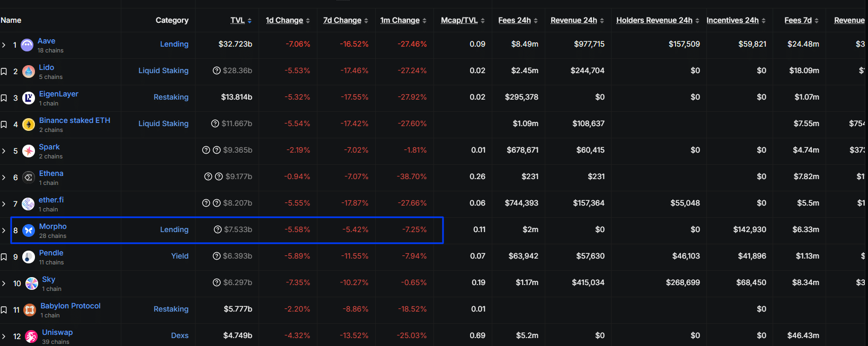Viewport: 868px width, 346px height.
Task: Sort by Holders Revenue 24h column
Action: tap(654, 20)
